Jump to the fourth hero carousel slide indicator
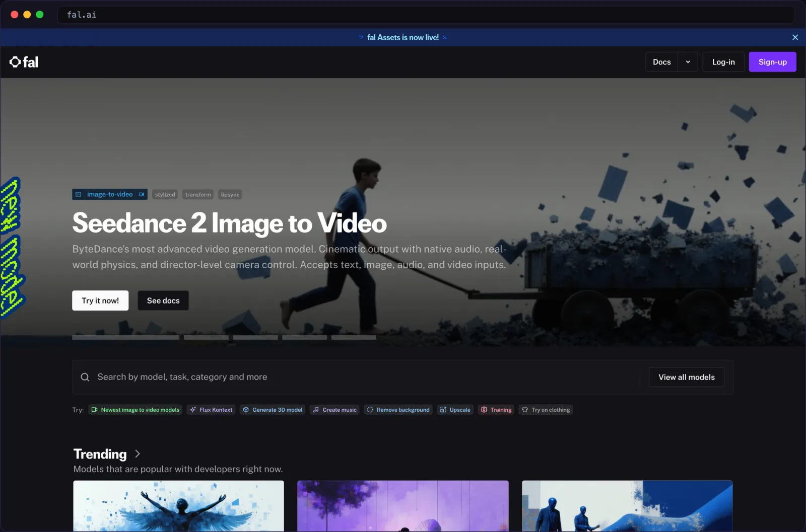 point(304,337)
